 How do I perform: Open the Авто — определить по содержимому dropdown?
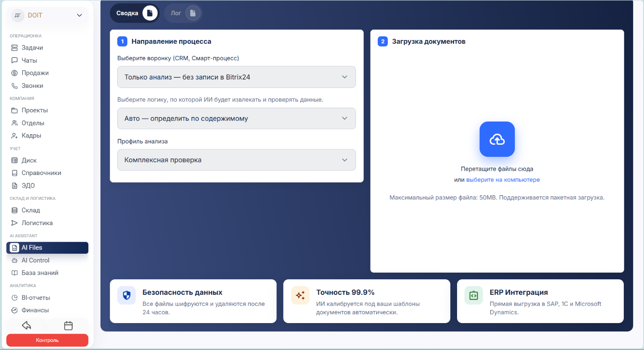[237, 119]
